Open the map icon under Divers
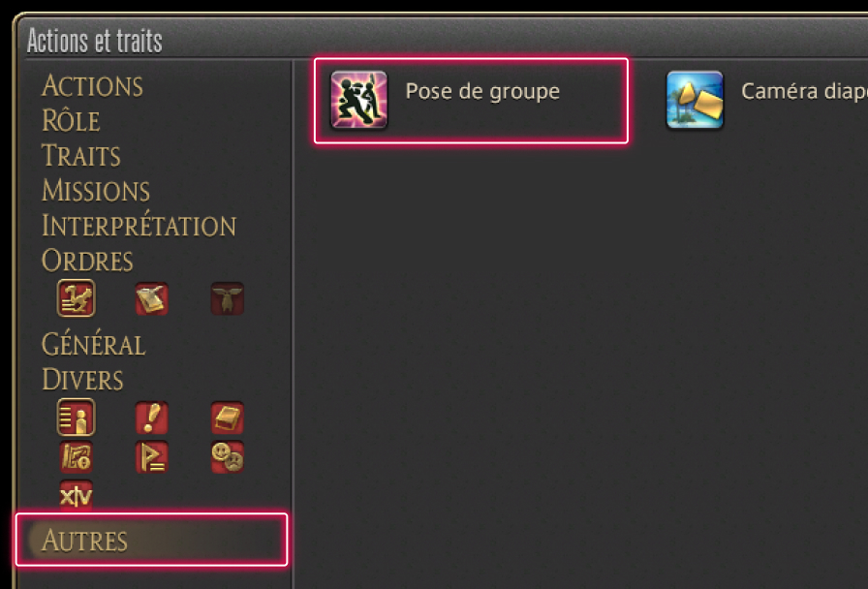The width and height of the screenshot is (868, 589). (77, 457)
